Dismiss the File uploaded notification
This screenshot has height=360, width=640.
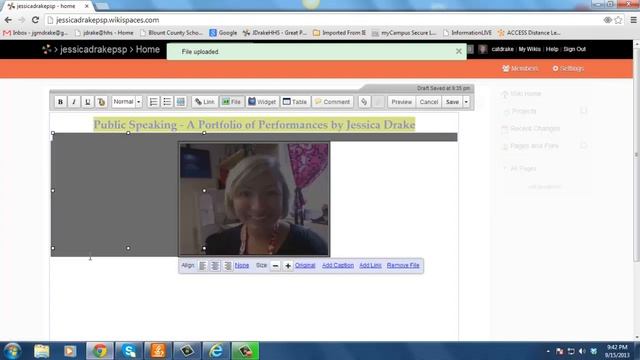(x=459, y=51)
